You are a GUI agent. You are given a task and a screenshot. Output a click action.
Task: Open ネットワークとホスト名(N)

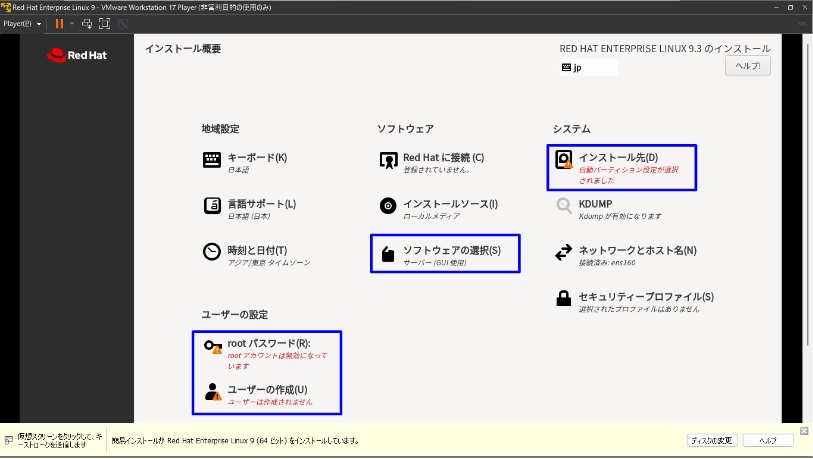tap(638, 251)
